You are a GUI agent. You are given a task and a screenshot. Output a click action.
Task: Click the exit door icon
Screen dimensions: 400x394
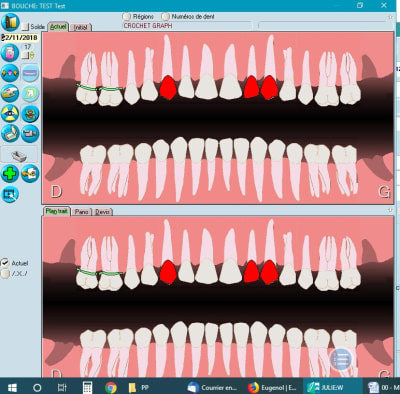(x=10, y=22)
